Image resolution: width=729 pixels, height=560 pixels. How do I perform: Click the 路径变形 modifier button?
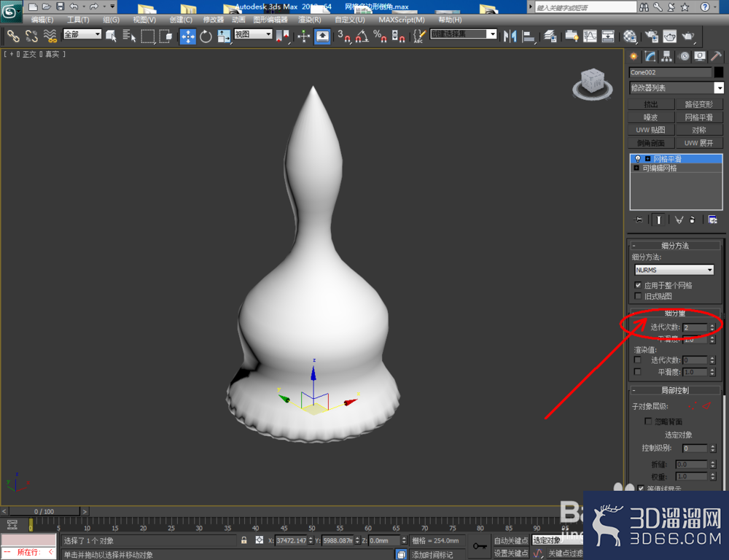pyautogui.click(x=699, y=104)
